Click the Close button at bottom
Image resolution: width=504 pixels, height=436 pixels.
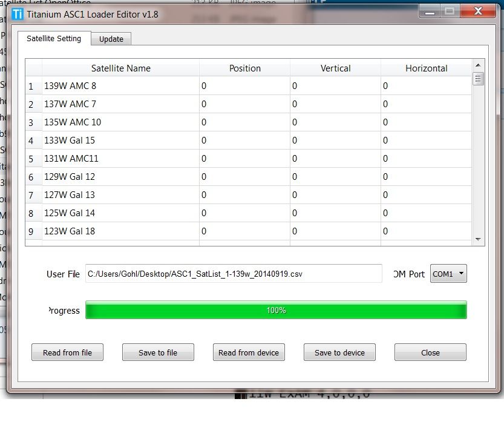pos(430,352)
